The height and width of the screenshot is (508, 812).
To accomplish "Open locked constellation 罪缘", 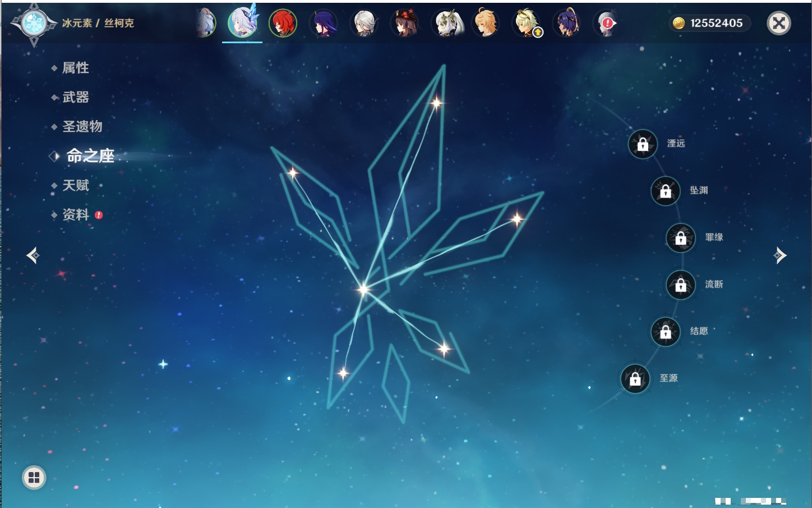I will pos(681,237).
